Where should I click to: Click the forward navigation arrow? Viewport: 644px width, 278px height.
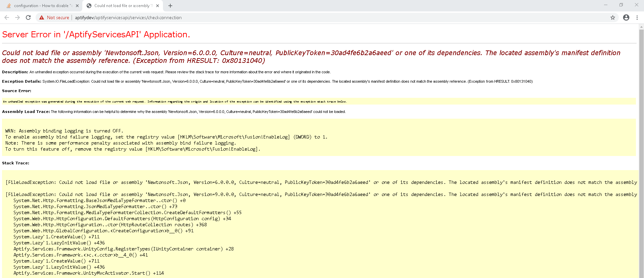(17, 17)
